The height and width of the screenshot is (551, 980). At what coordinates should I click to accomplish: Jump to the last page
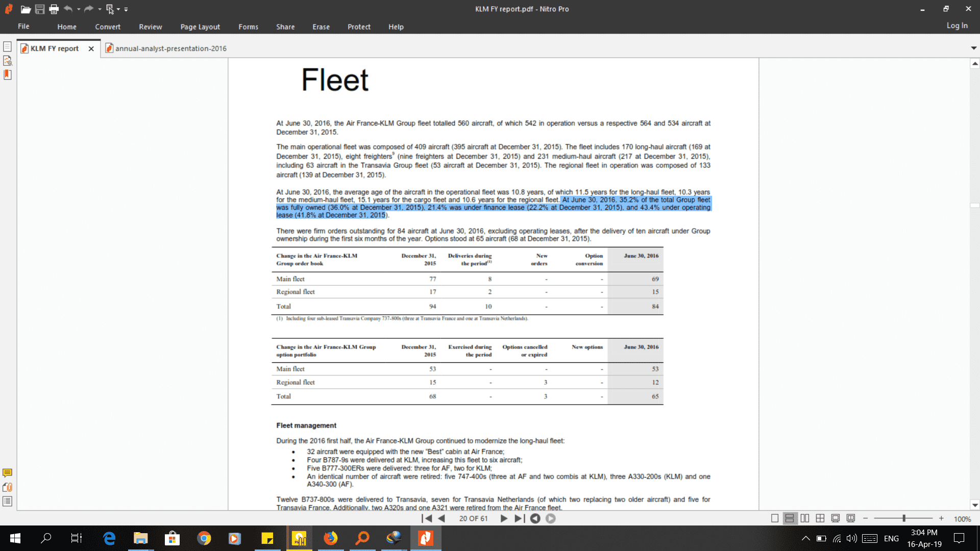[520, 518]
